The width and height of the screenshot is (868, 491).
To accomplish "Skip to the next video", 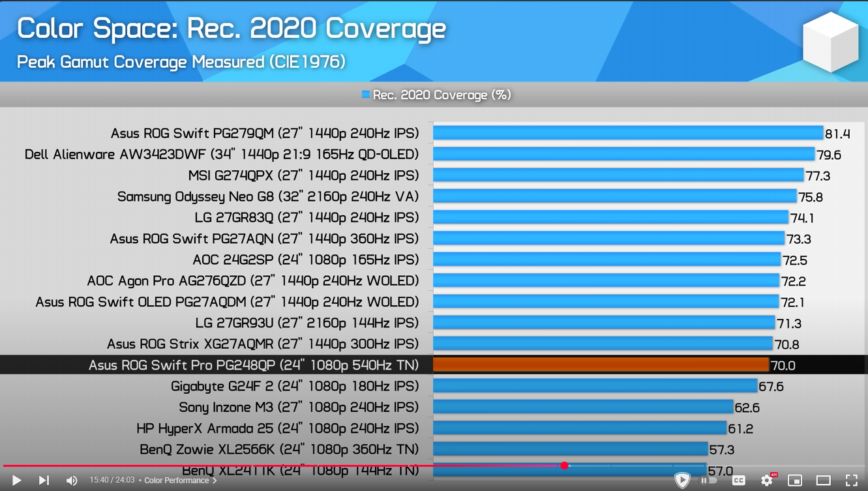I will [44, 481].
